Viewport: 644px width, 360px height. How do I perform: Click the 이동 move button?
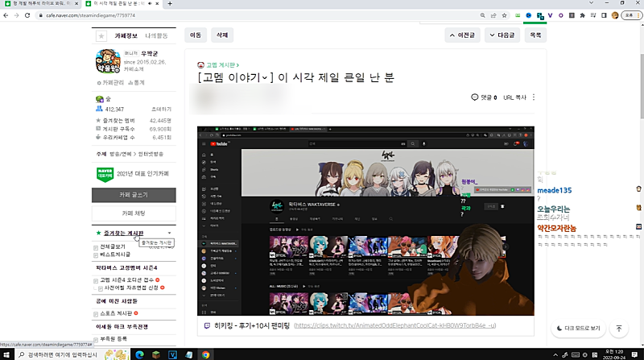click(x=196, y=35)
